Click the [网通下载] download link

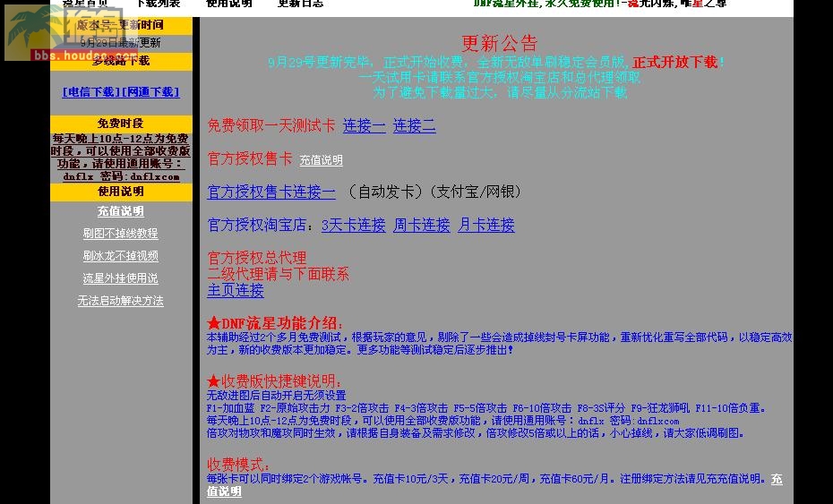click(x=150, y=92)
